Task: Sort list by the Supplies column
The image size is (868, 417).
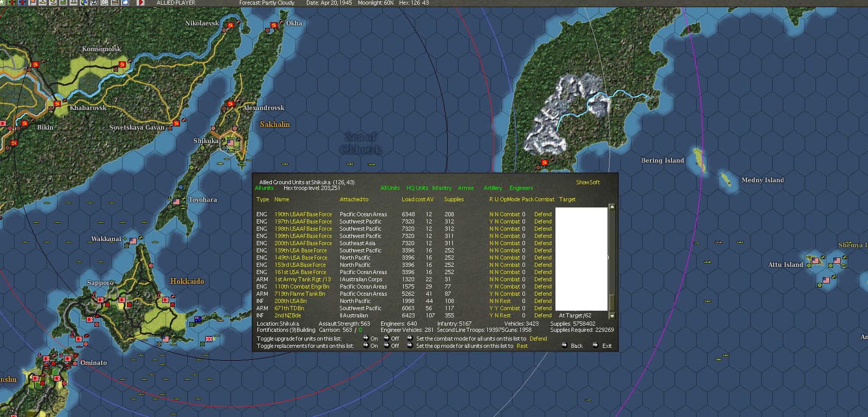Action: point(454,199)
